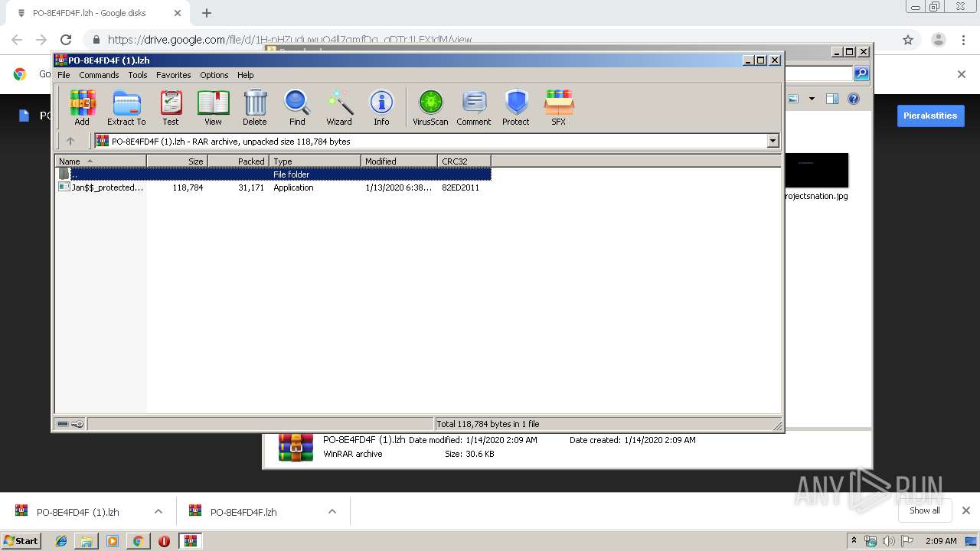Toggle the Explorer preview pane icon
The image size is (980, 551).
pos(832,99)
